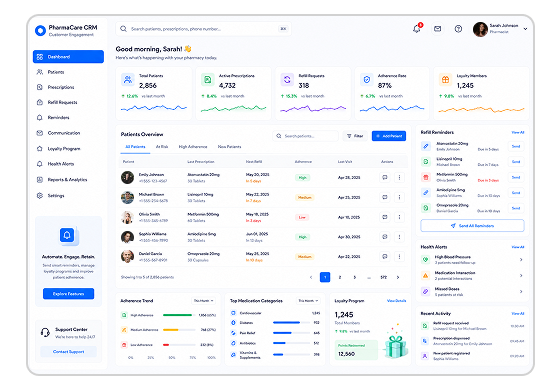Click the Send All Reminders button
This screenshot has width=560, height=390.
tap(472, 226)
